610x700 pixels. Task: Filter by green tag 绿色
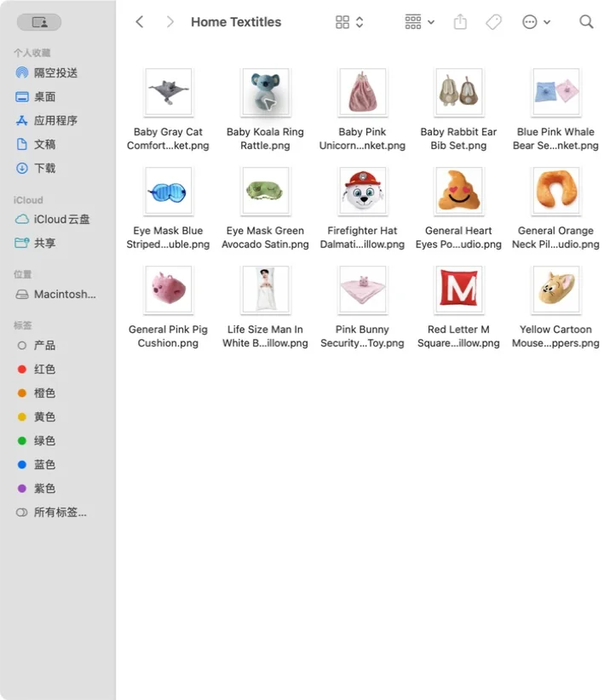click(36, 440)
